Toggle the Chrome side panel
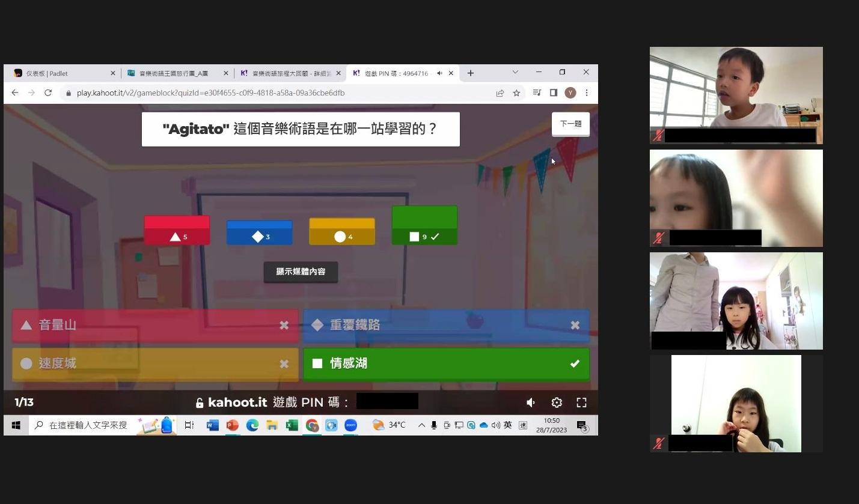 (554, 93)
